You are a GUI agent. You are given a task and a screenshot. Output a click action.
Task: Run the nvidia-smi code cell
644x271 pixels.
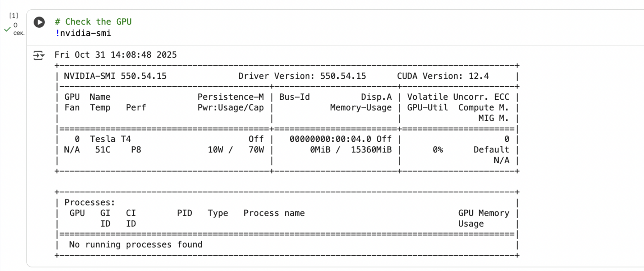coord(39,22)
